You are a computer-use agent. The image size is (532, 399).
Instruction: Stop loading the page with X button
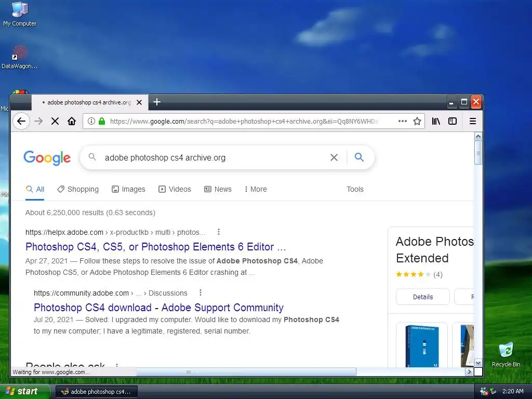[55, 121]
